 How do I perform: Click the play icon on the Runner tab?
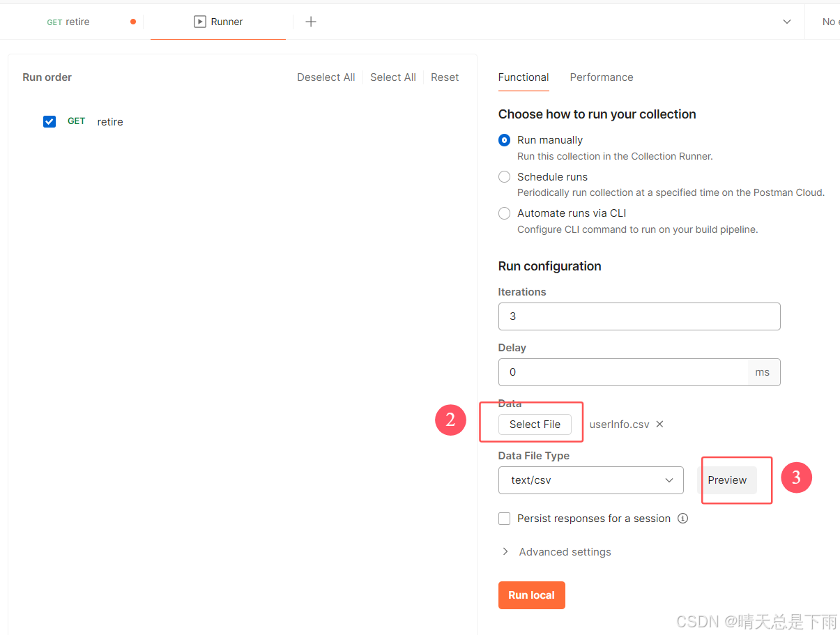[x=199, y=22]
